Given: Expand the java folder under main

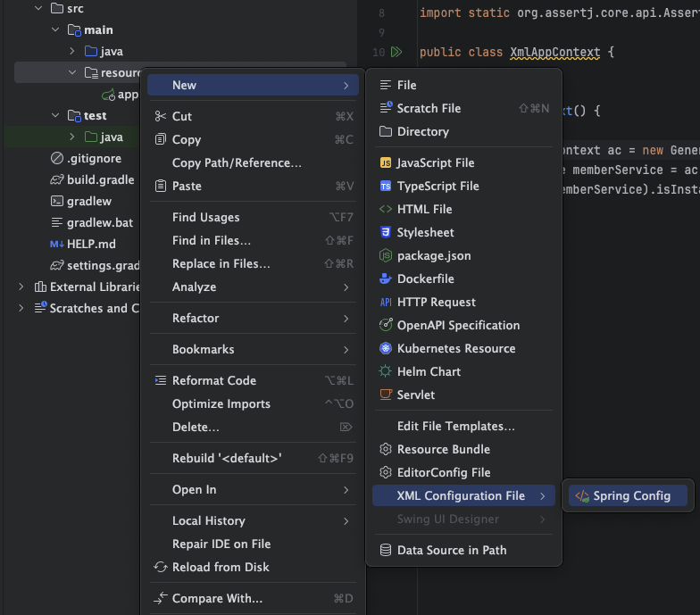Looking at the screenshot, I should tap(72, 52).
